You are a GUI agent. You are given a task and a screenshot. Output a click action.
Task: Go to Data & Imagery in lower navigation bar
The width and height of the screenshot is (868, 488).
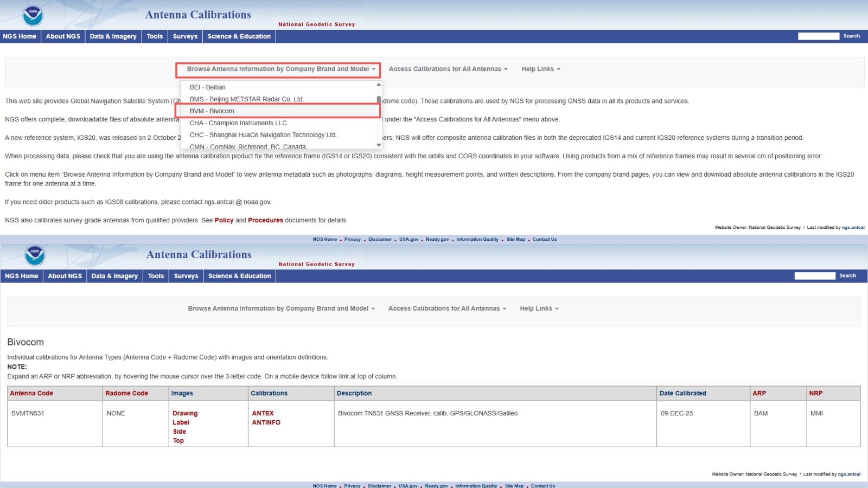point(114,276)
